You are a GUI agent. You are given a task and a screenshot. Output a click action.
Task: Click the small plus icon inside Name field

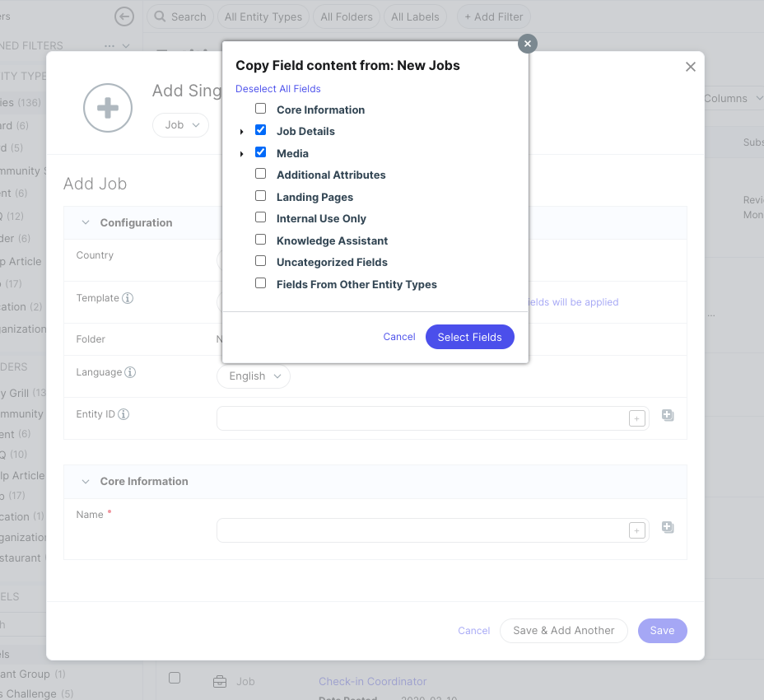636,530
